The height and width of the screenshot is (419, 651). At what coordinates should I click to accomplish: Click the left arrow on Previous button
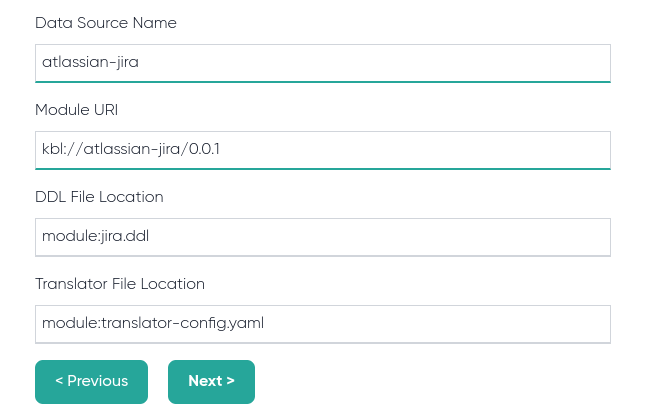(x=59, y=380)
